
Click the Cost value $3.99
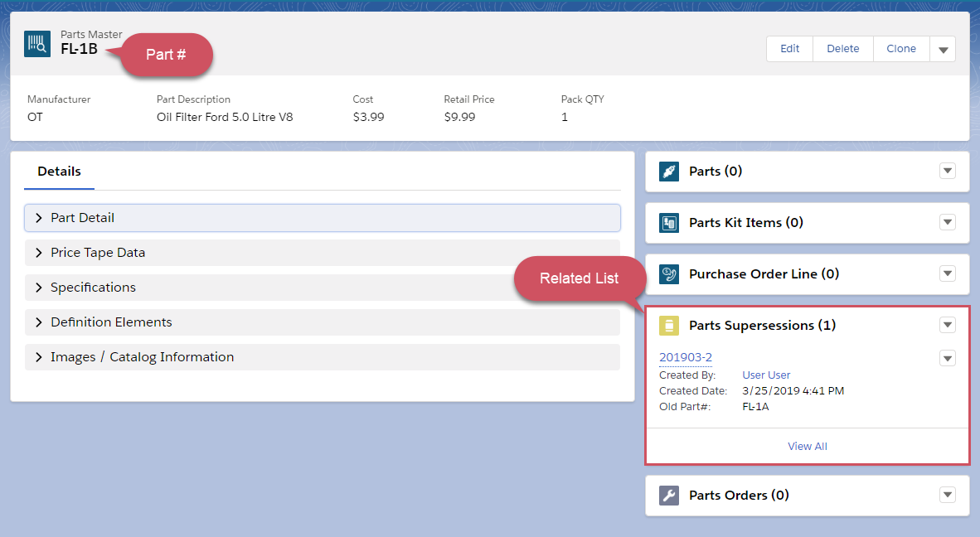pos(369,117)
